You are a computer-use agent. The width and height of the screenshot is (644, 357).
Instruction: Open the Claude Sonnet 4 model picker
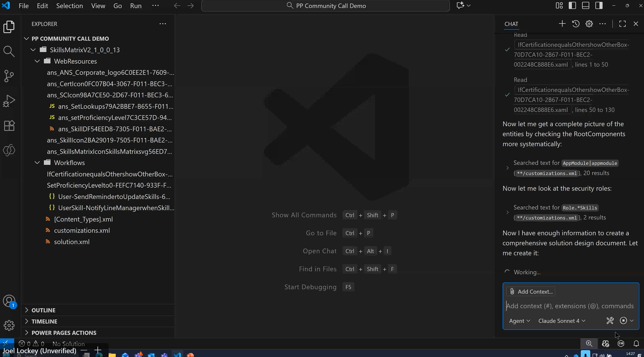coord(562,321)
